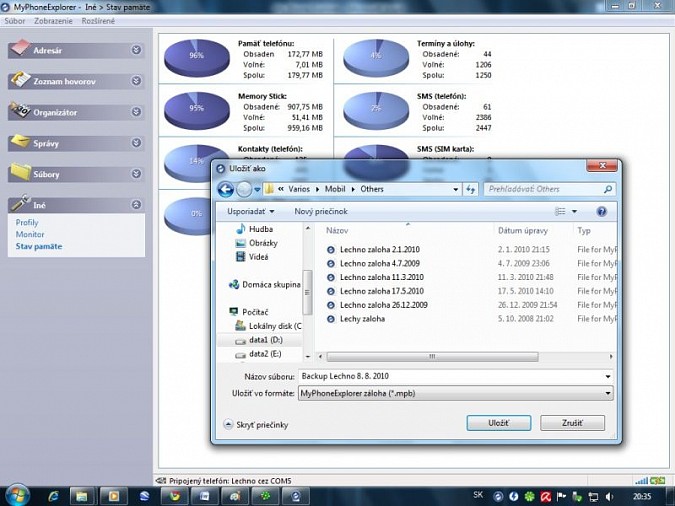This screenshot has height=506, width=675.
Task: Click the Zrušiť button
Action: [x=573, y=423]
